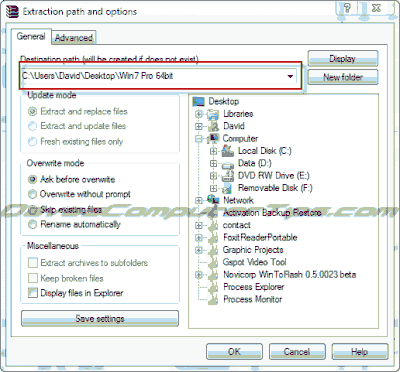Toggle Display files in Explorer checkbox

click(x=33, y=293)
